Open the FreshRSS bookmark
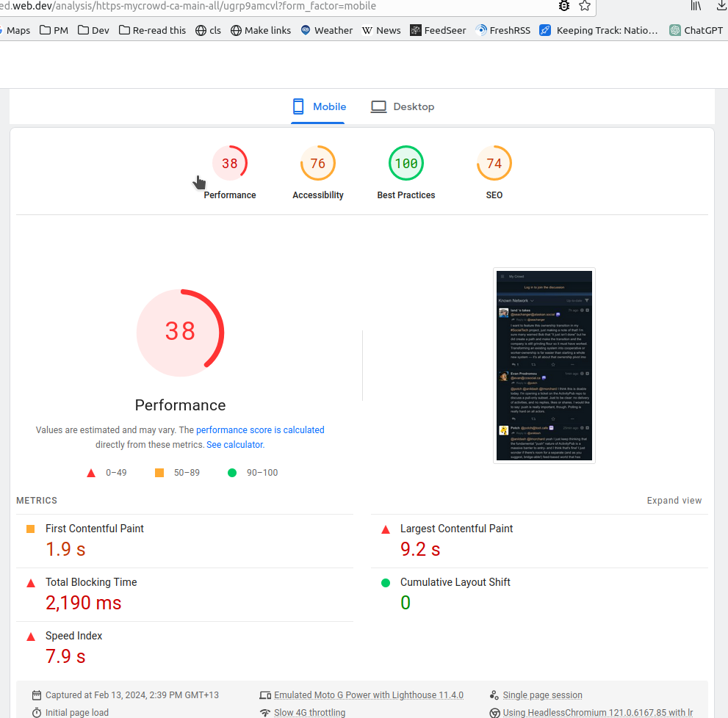The width and height of the screenshot is (728, 718). (502, 30)
